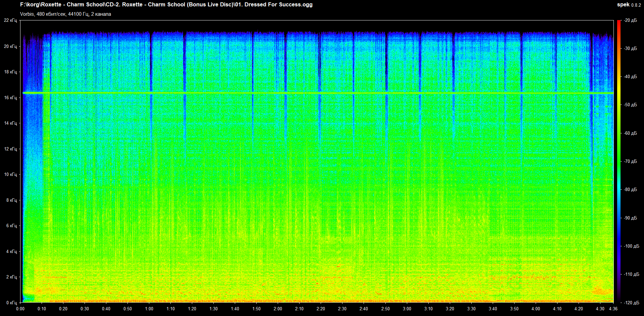Select the 16 кГц frequency axis label

point(10,98)
